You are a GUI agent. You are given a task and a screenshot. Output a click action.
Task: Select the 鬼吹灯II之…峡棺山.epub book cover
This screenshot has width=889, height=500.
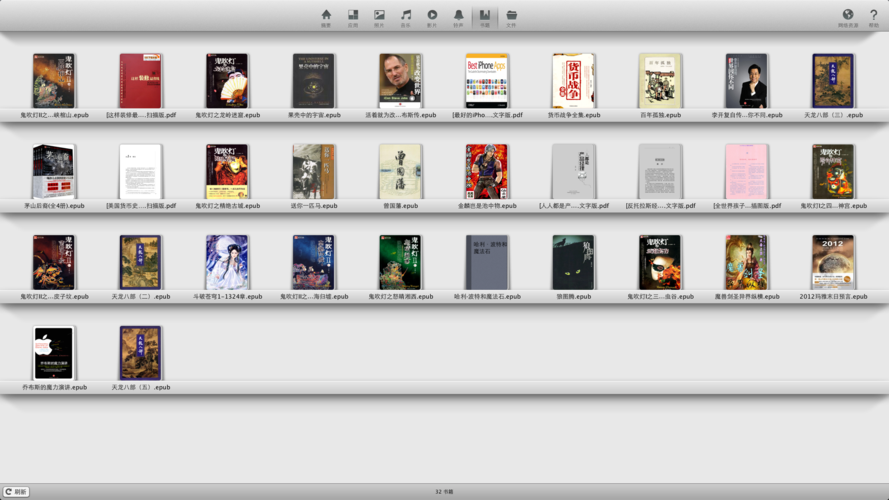(x=54, y=81)
